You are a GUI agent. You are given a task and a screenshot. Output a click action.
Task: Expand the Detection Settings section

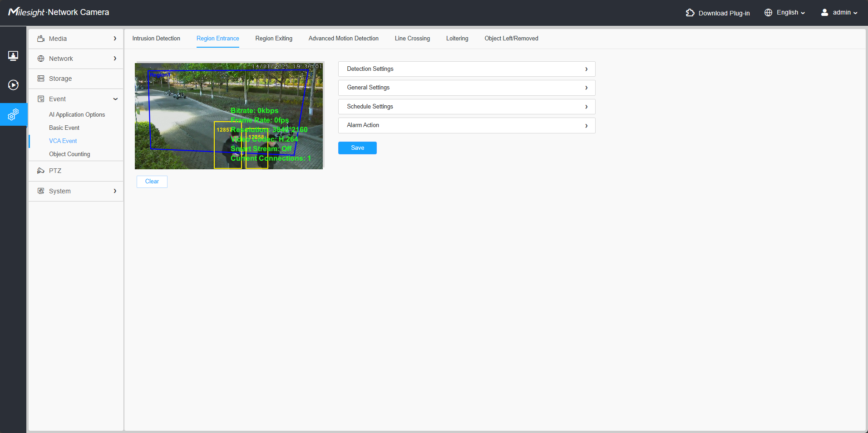point(466,69)
